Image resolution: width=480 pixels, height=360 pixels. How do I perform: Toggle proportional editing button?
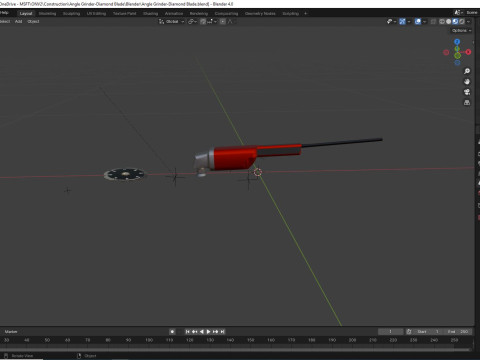pyautogui.click(x=223, y=22)
